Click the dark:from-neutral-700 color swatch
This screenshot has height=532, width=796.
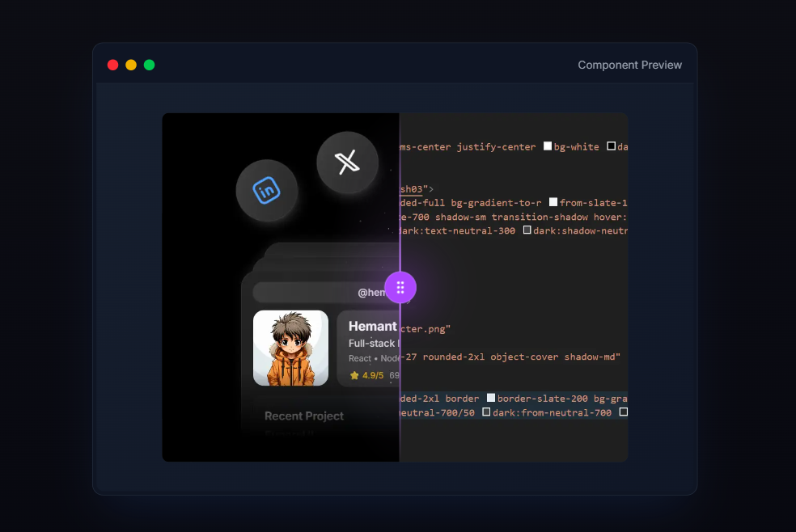click(x=486, y=412)
